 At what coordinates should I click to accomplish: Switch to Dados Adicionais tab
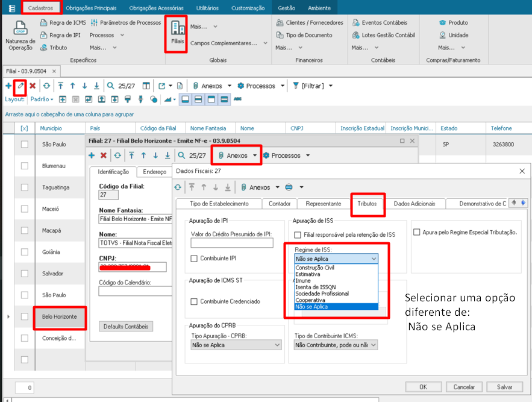pos(415,204)
